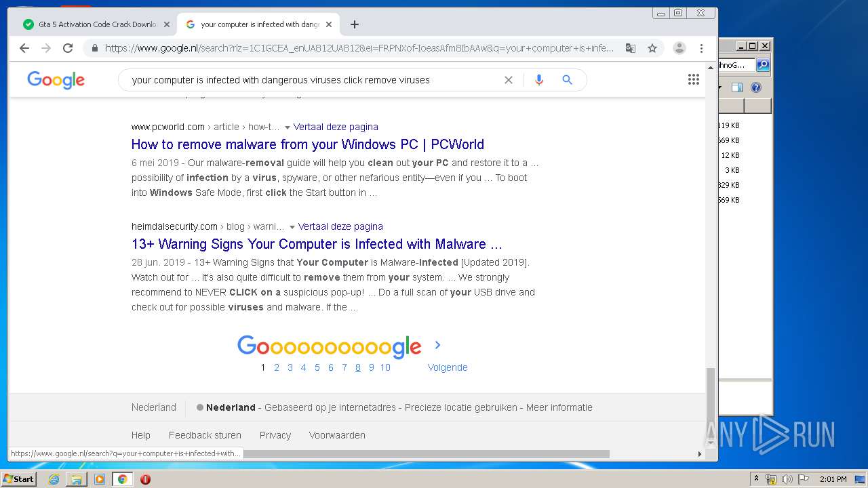Submit search with magnifier icon
868x488 pixels.
[568, 80]
